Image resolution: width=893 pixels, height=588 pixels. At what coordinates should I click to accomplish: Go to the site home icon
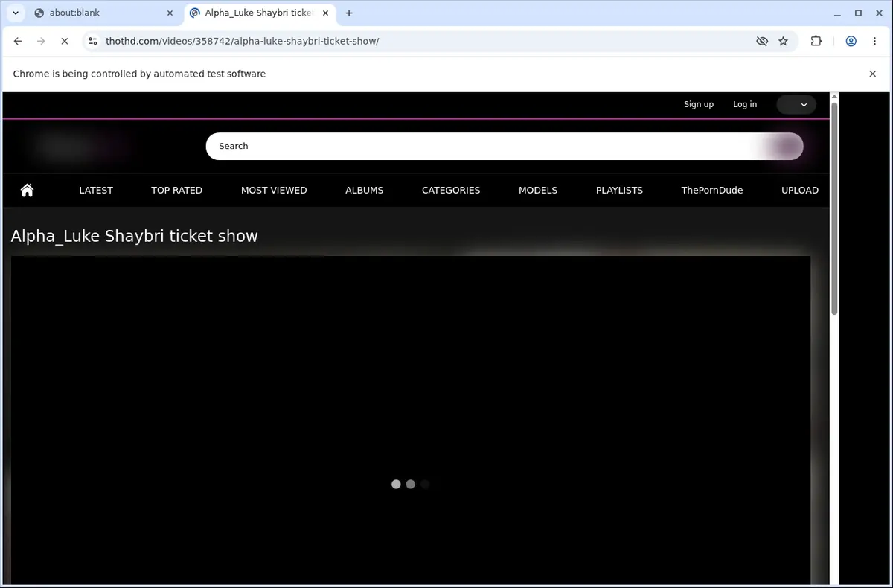coord(28,190)
